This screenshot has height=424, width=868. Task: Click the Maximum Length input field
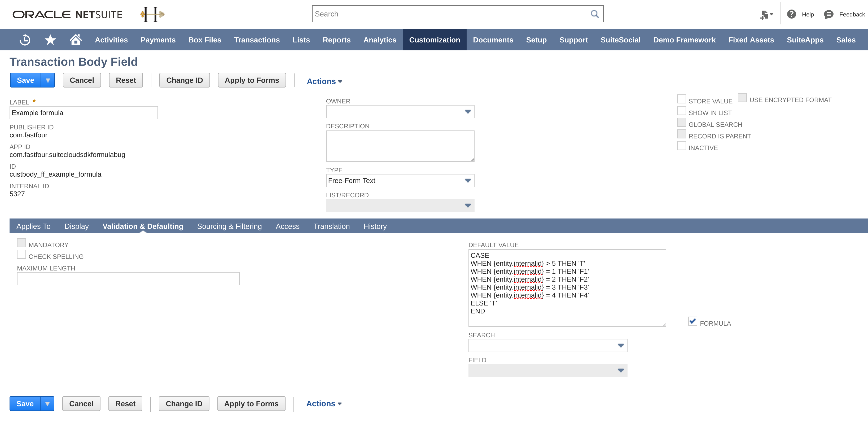tap(128, 279)
